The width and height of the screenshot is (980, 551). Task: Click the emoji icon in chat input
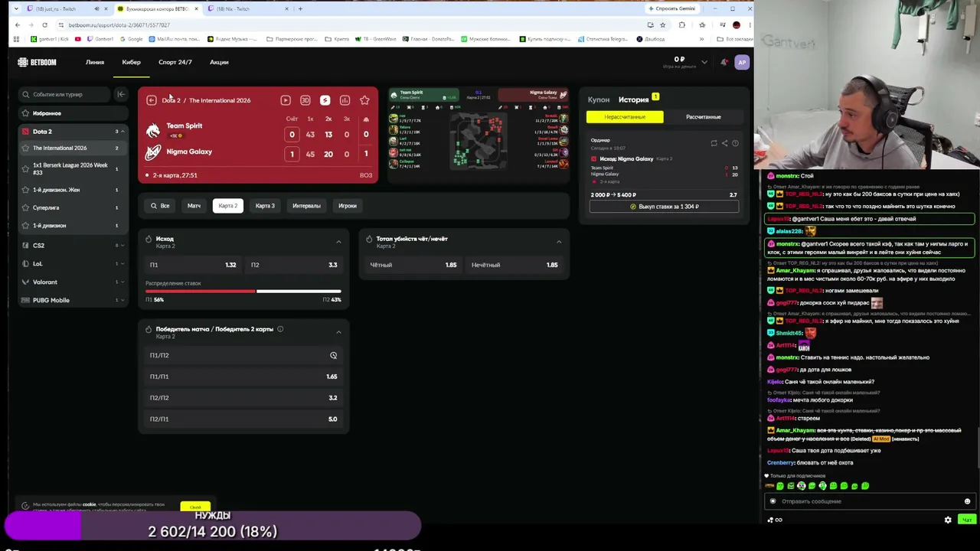pos(967,501)
